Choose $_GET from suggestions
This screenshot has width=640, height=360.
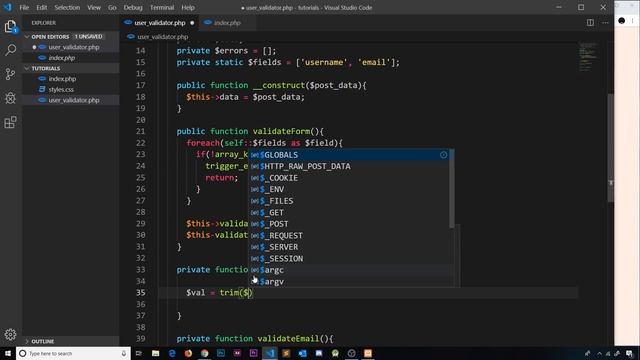pyautogui.click(x=349, y=213)
